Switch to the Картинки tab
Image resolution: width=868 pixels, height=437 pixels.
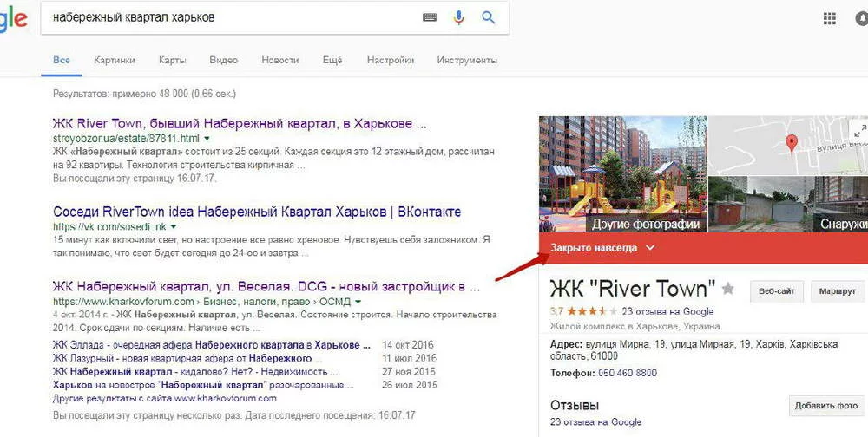tap(115, 60)
